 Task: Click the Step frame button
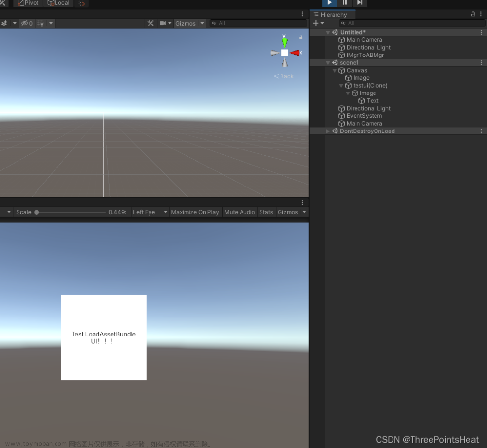360,3
